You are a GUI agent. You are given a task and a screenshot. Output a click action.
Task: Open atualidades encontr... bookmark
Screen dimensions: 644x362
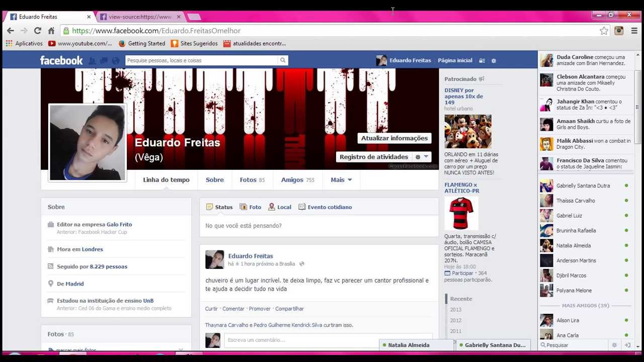coord(255,43)
